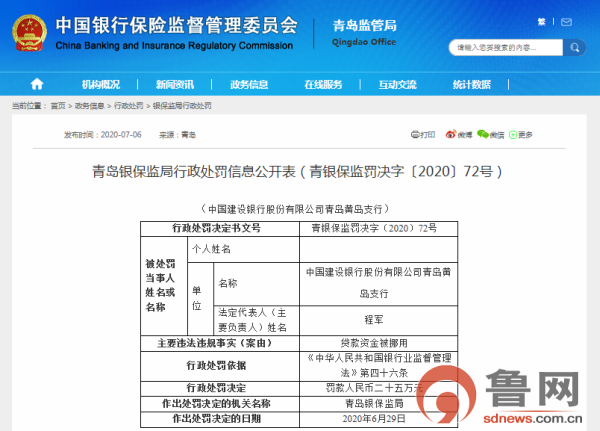Image resolution: width=600 pixels, height=431 pixels.
Task: Click cell 个人姓名
Action: (243, 249)
